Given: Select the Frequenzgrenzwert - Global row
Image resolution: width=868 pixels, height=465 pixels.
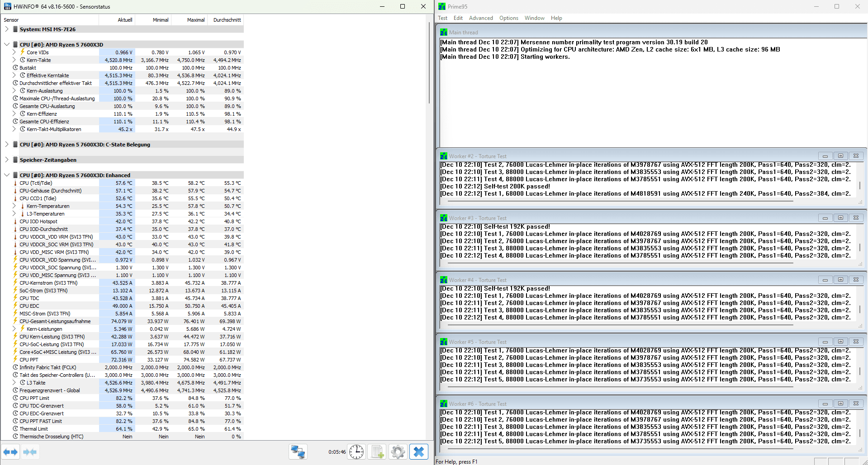Looking at the screenshot, I should click(122, 390).
